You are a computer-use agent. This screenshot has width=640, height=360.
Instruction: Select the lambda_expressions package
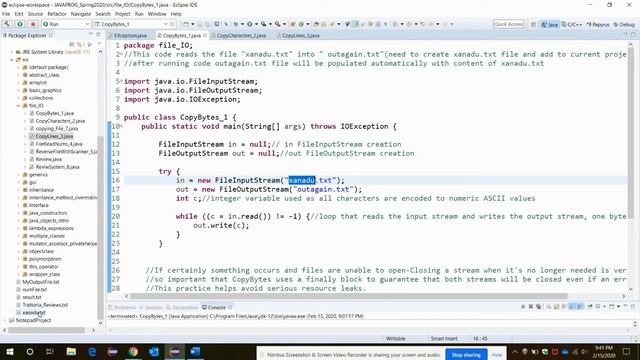(x=51, y=229)
